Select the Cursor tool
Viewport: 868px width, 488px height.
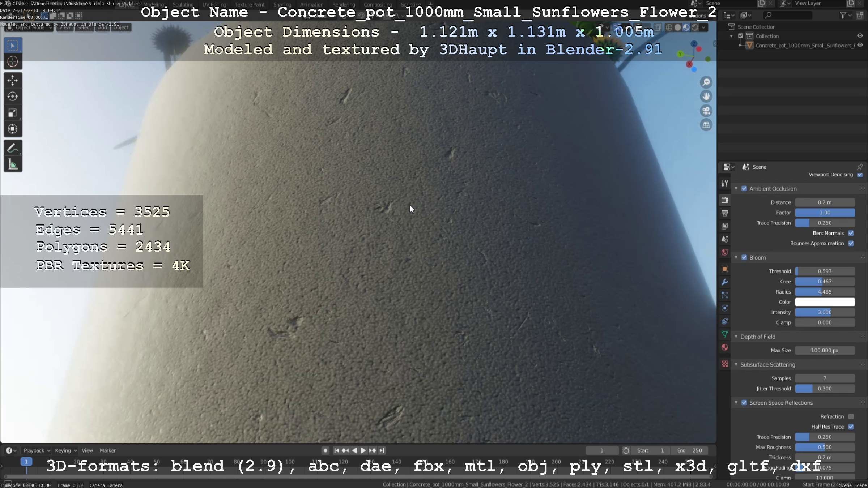tap(13, 62)
